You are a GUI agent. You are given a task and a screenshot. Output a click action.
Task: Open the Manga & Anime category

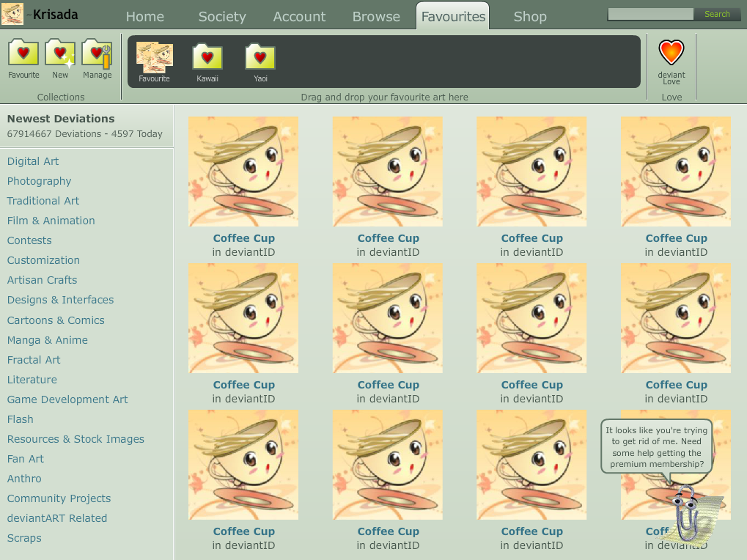48,340
